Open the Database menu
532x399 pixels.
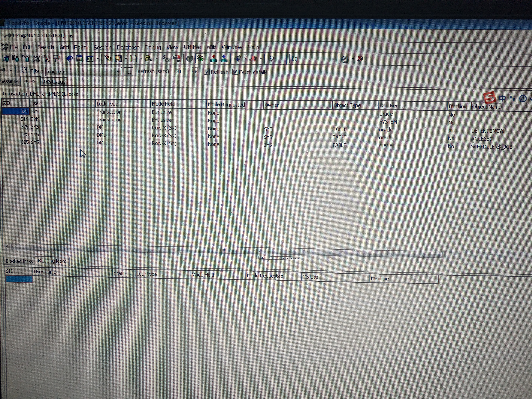pos(128,47)
